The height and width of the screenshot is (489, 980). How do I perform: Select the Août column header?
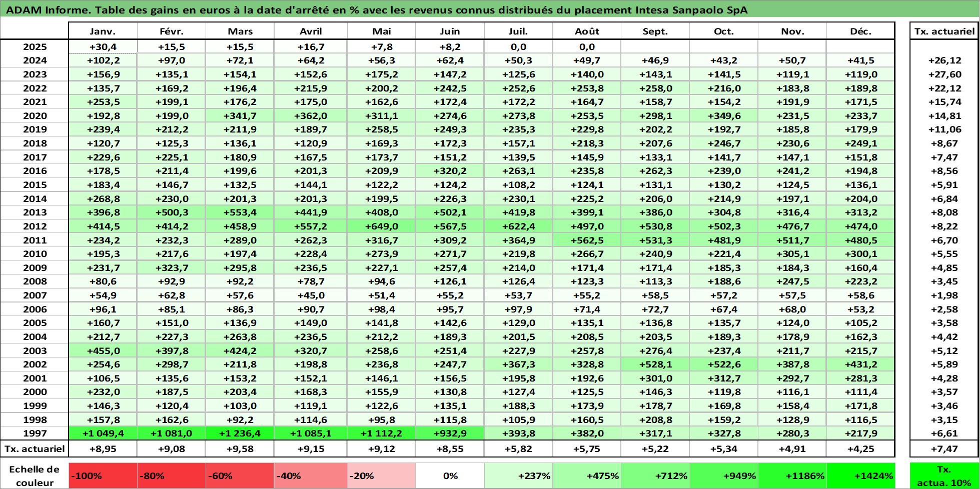(587, 31)
